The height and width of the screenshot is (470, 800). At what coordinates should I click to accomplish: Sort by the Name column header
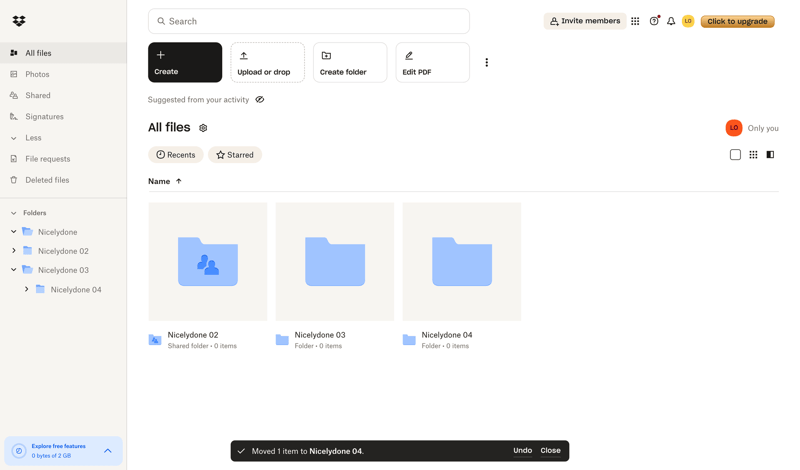pos(165,181)
